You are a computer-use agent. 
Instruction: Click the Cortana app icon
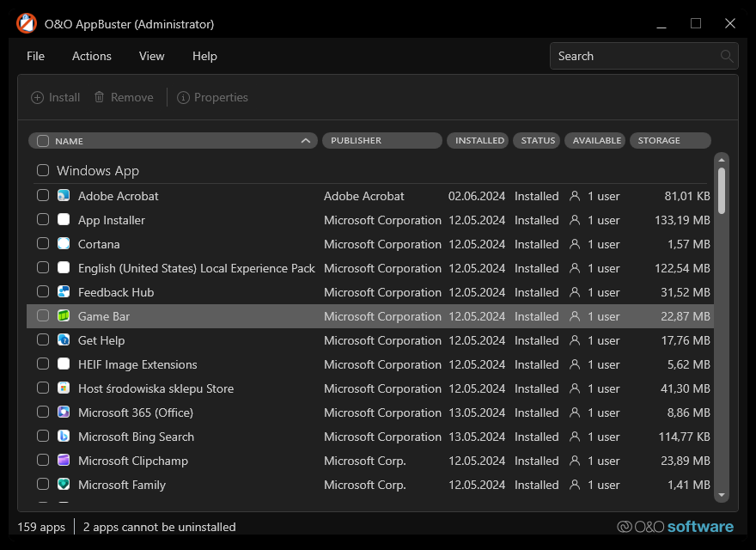click(x=64, y=244)
